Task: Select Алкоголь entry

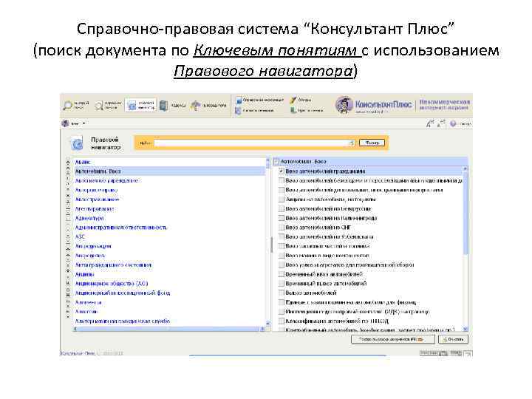Action: click(86, 312)
